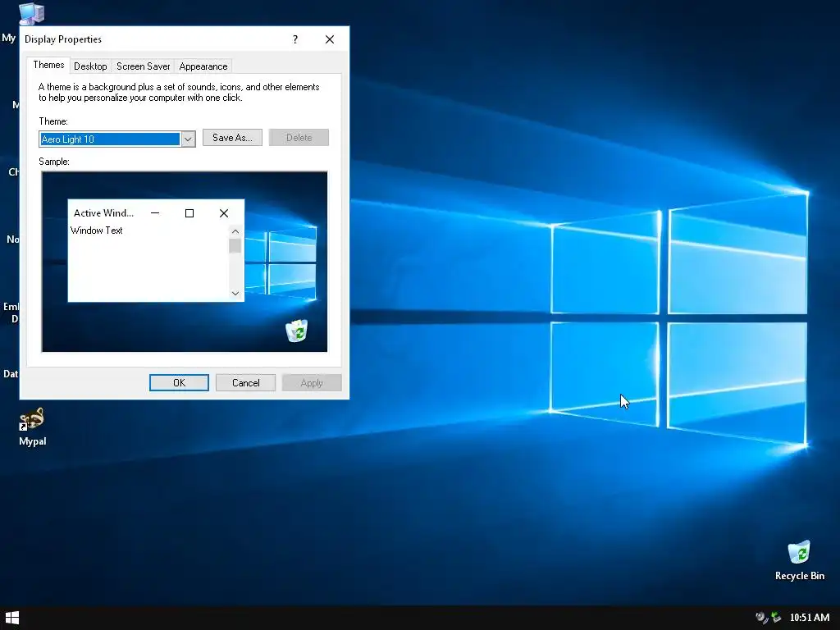This screenshot has height=630, width=840.
Task: Switch to the Appearance tab
Action: tap(203, 66)
